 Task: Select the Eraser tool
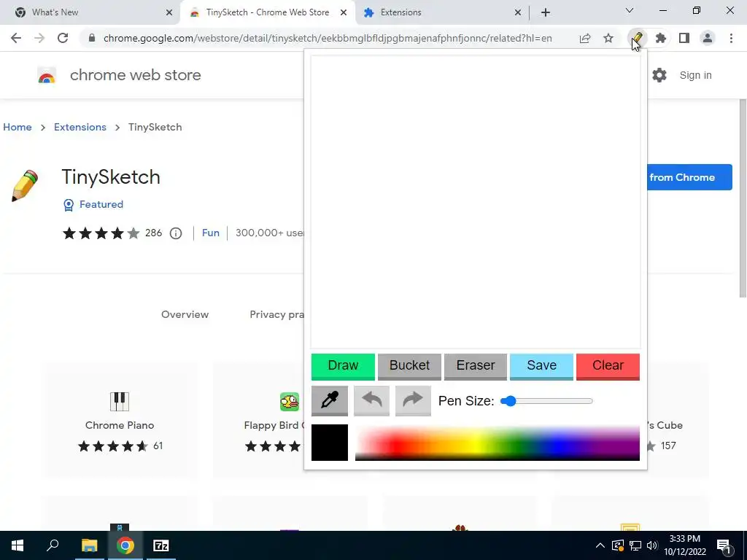(x=476, y=366)
